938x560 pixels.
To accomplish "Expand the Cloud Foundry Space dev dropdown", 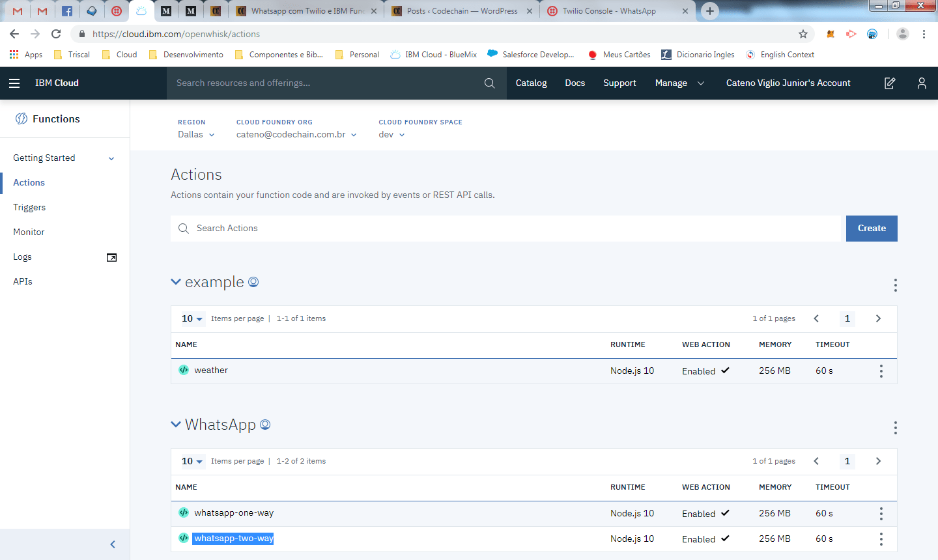I will (x=391, y=135).
